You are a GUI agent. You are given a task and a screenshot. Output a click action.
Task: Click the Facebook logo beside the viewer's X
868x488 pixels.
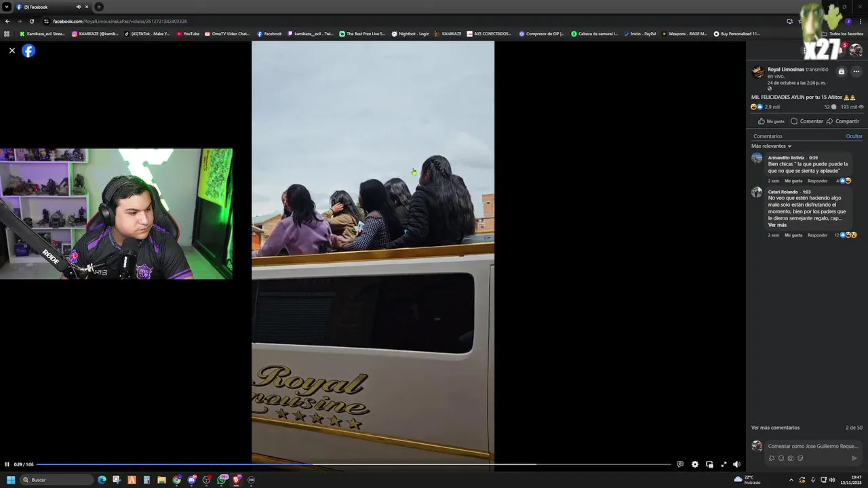[x=28, y=51]
